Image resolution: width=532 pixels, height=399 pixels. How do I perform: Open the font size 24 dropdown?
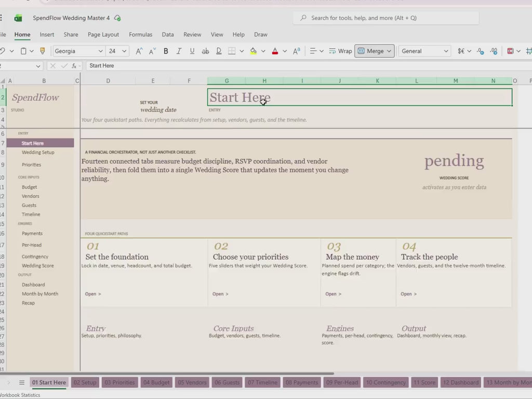(x=124, y=51)
